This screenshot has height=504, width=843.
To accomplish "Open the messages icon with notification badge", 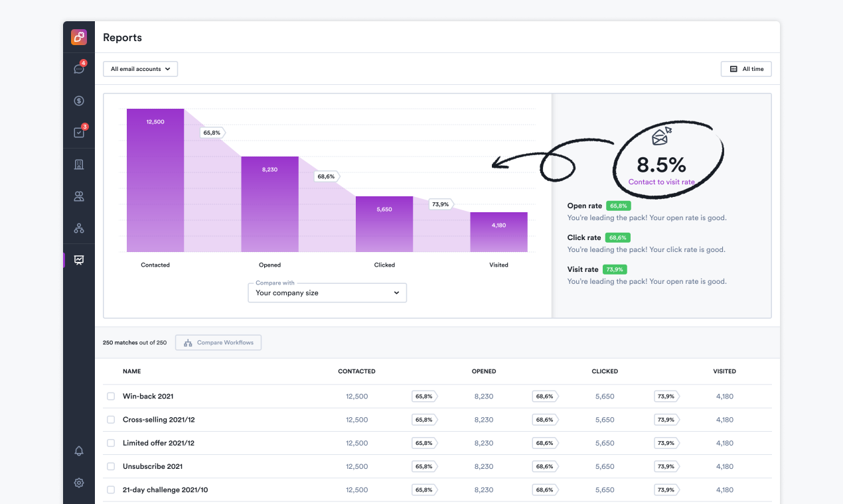I will click(78, 69).
